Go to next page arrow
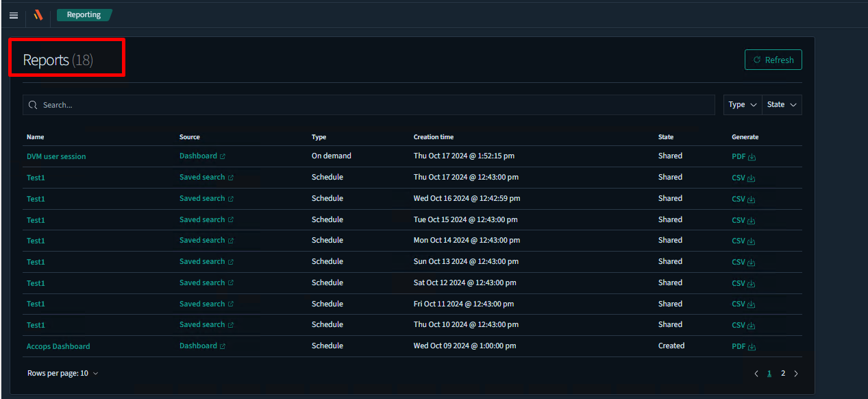Viewport: 868px width, 399px height. coord(795,374)
